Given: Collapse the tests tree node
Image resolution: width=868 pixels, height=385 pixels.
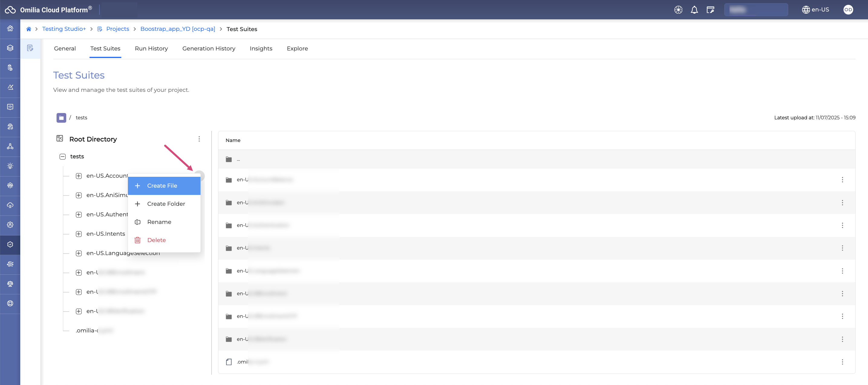Looking at the screenshot, I should (63, 157).
